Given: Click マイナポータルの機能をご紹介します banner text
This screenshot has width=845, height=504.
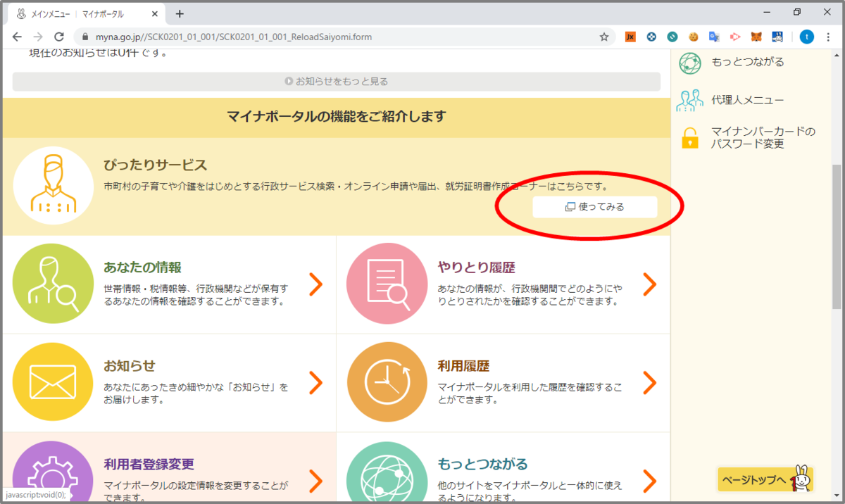Looking at the screenshot, I should click(x=337, y=117).
